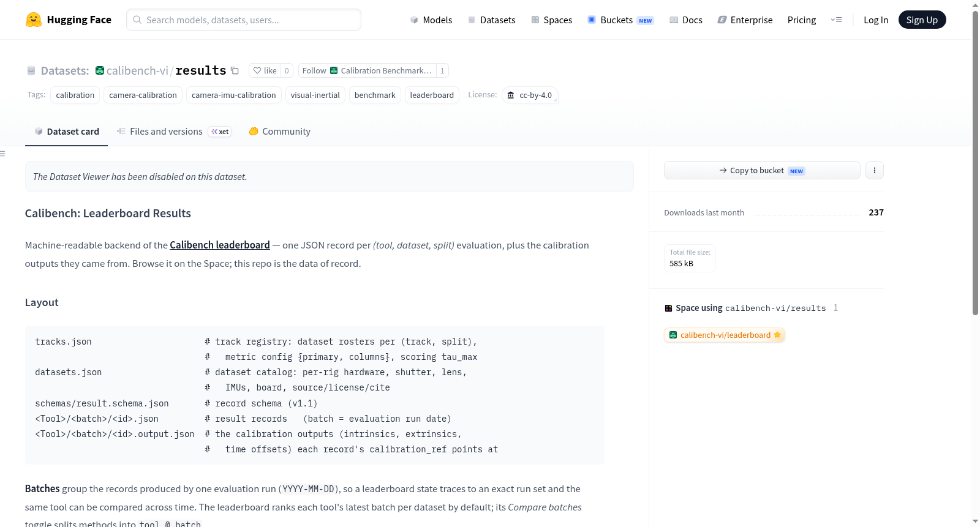This screenshot has height=527, width=980.
Task: Open the calibench-vi owner link in title
Action: point(137,70)
